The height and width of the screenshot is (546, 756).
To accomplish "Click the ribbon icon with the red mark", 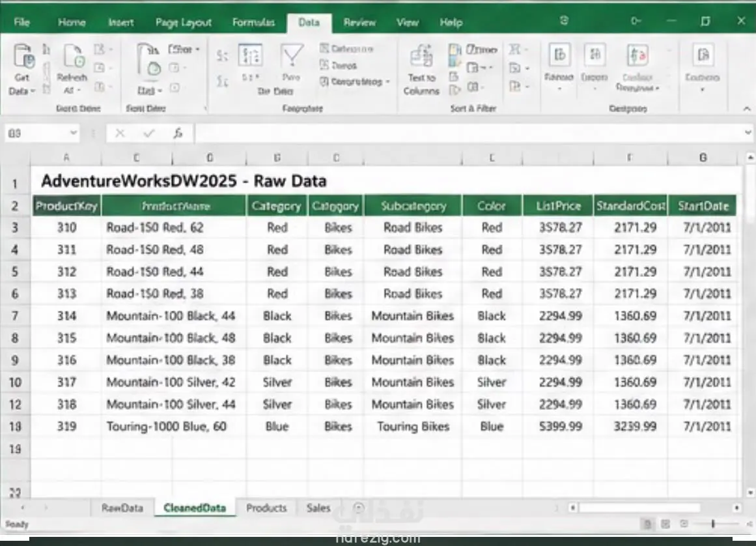I will [x=637, y=55].
